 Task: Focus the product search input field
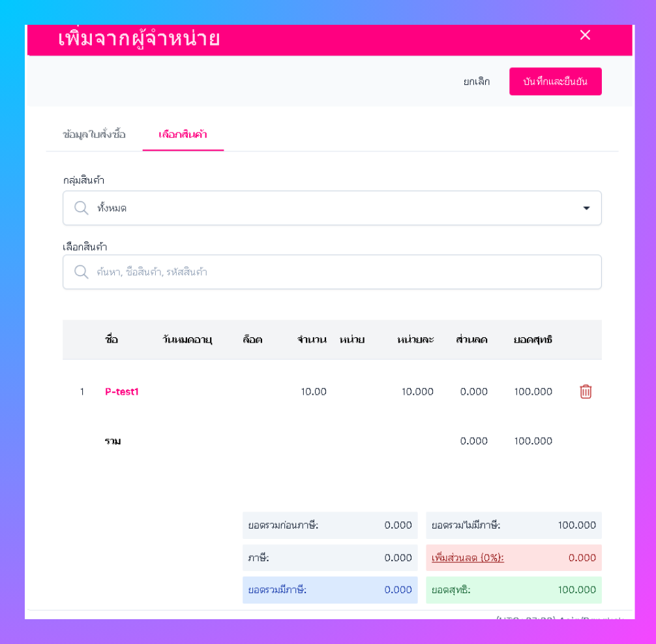pos(332,271)
